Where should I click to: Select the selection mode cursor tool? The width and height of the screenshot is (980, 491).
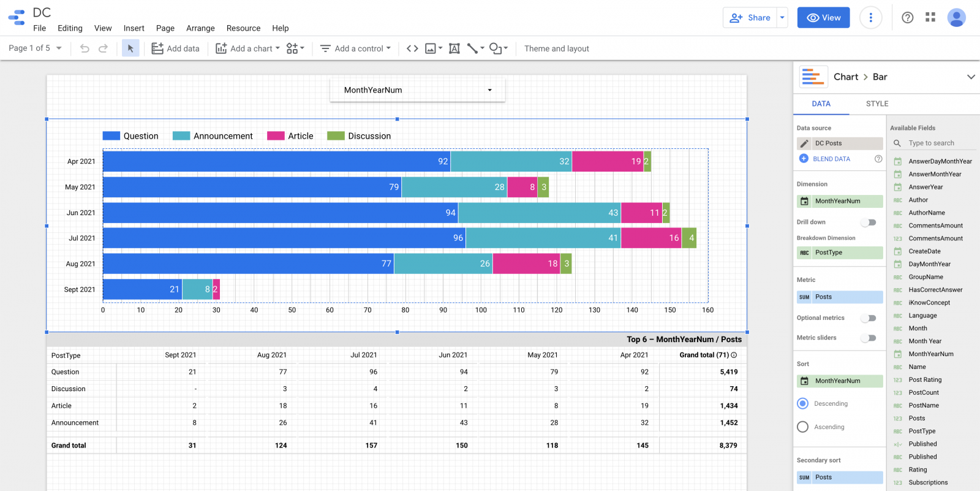130,48
